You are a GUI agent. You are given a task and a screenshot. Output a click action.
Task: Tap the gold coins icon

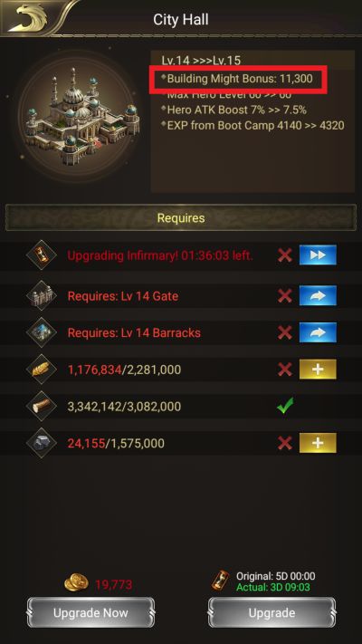76,582
